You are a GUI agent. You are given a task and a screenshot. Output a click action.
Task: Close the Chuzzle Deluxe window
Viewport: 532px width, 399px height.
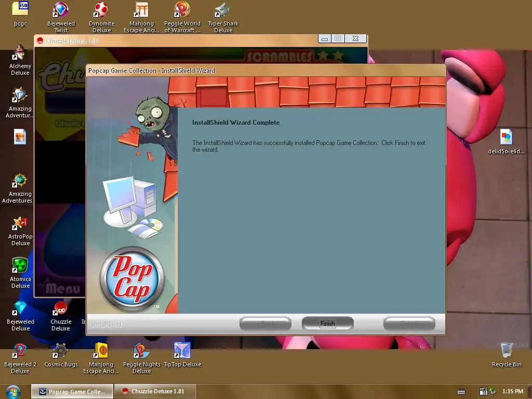pyautogui.click(x=355, y=38)
